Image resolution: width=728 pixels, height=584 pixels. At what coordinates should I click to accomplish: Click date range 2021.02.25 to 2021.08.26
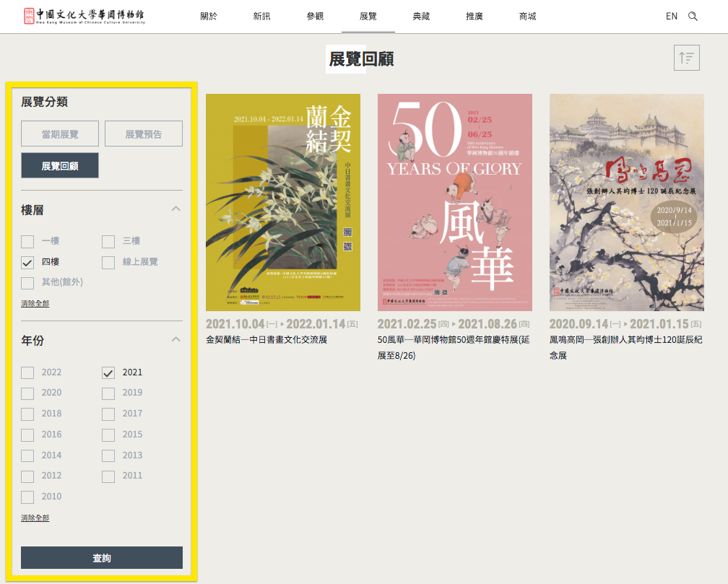[x=454, y=324]
